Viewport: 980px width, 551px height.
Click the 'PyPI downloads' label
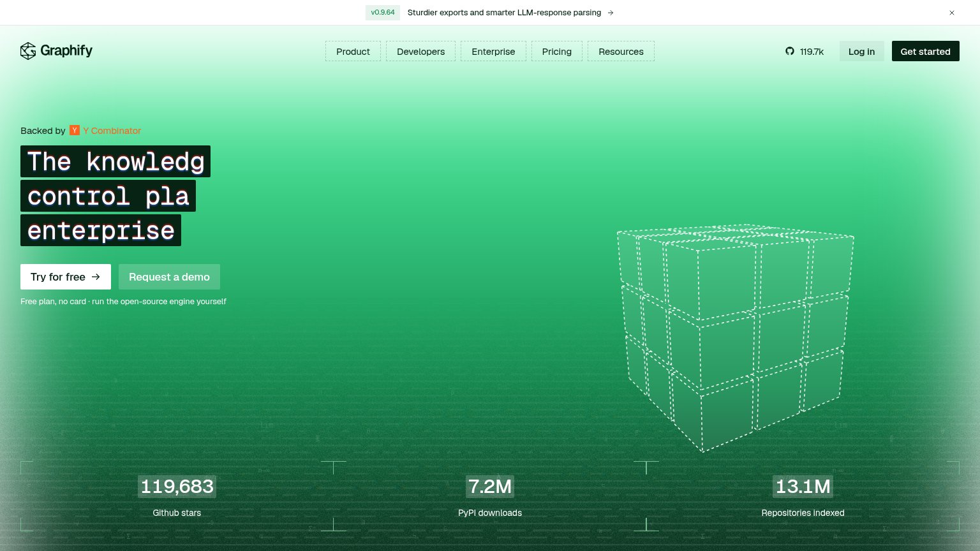(x=490, y=513)
